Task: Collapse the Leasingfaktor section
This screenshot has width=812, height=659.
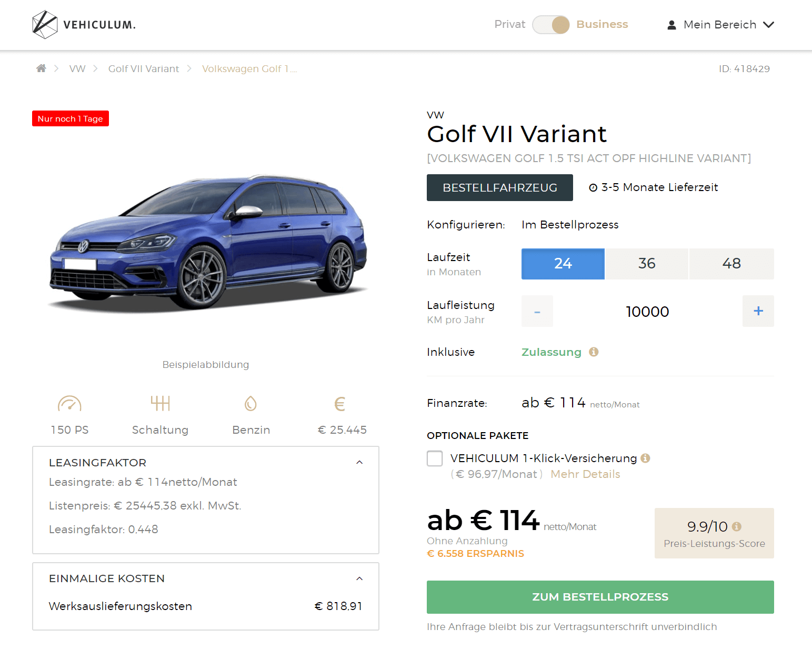Action: (359, 462)
